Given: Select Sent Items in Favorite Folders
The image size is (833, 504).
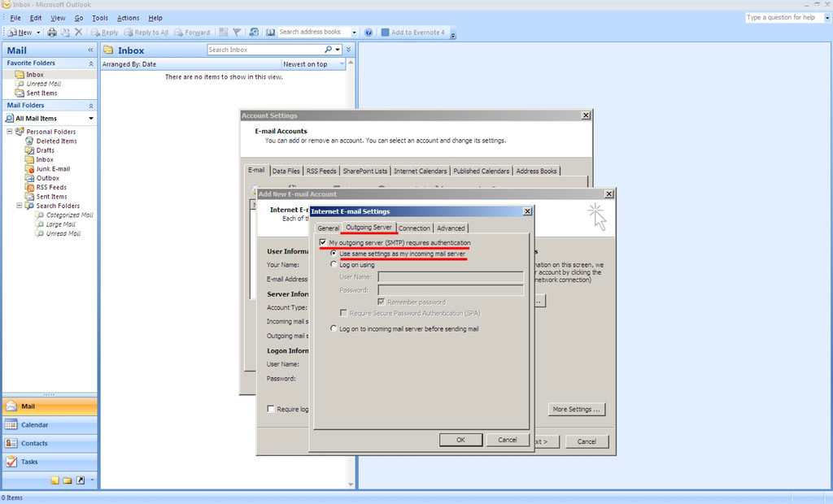Looking at the screenshot, I should 41,93.
